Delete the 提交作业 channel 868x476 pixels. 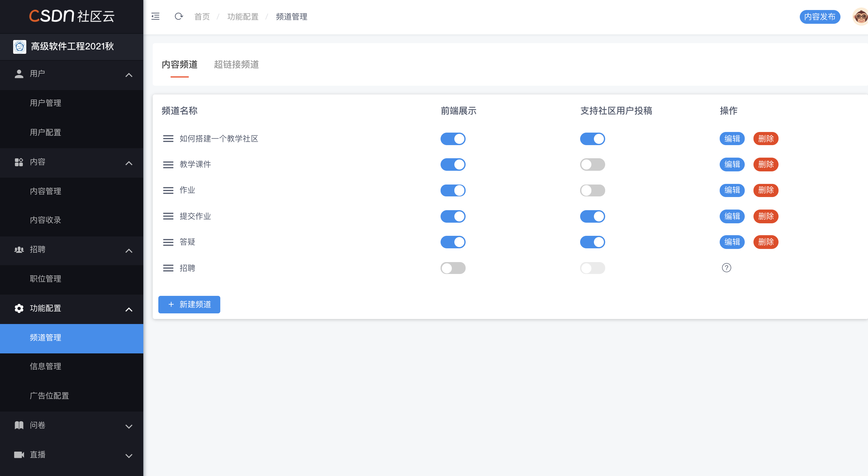coord(766,216)
